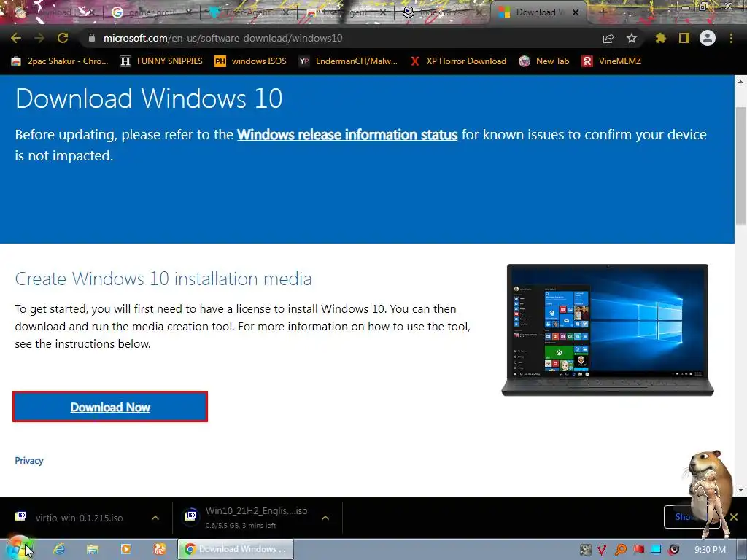Select the Download Windows Chrome taskbar button

236,549
